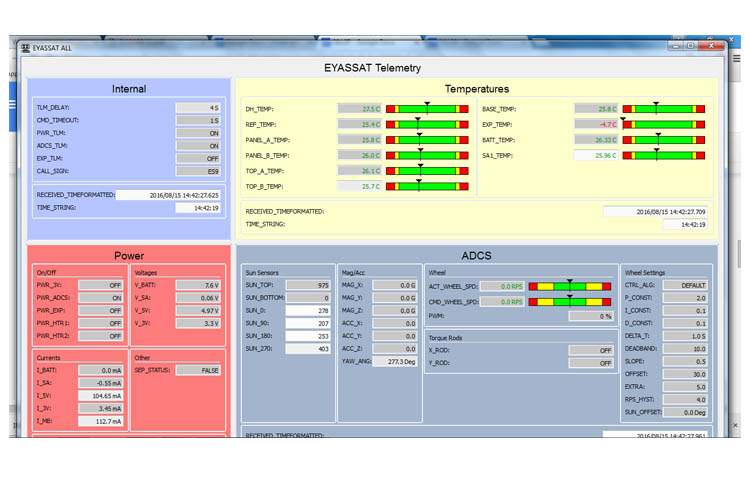Screen dimensions: 750x500
Task: Click the CMD_WHEEL_SPD range bar
Action: [x=570, y=301]
